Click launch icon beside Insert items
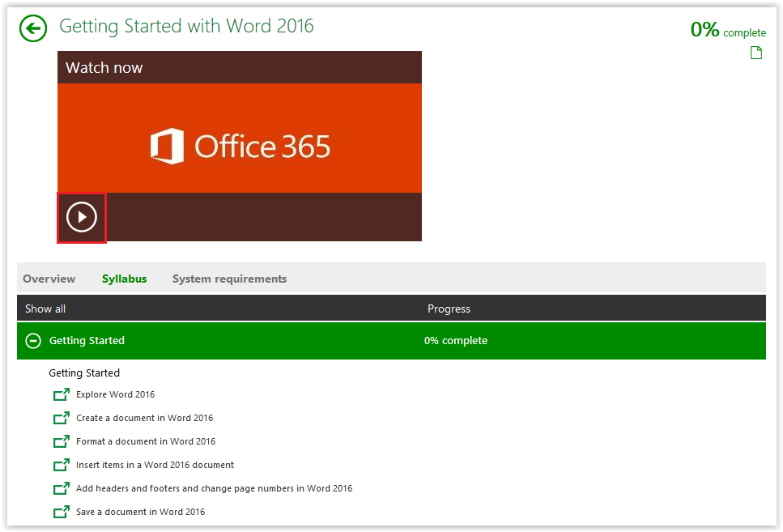Viewport: 783px width, 532px height. (62, 465)
